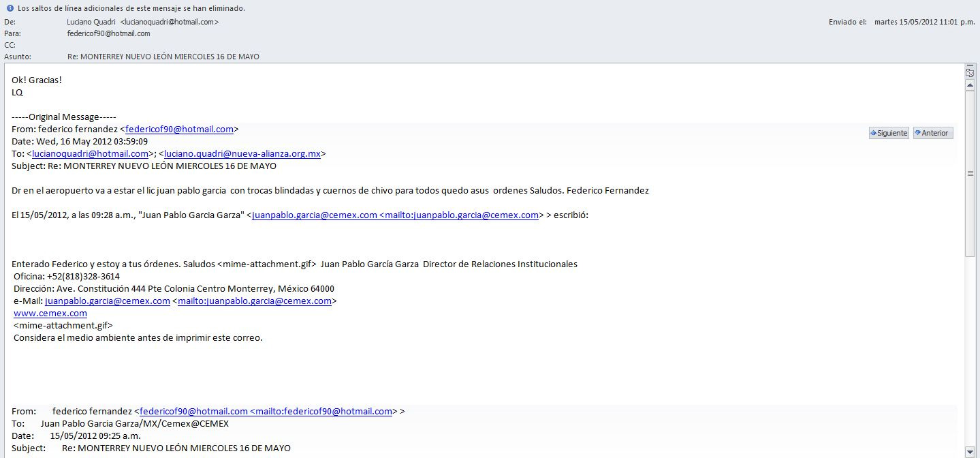Click juanpablo.garcia@cemex.com link in the escribió line
Screen dimensions: 980x458
[x=315, y=215]
